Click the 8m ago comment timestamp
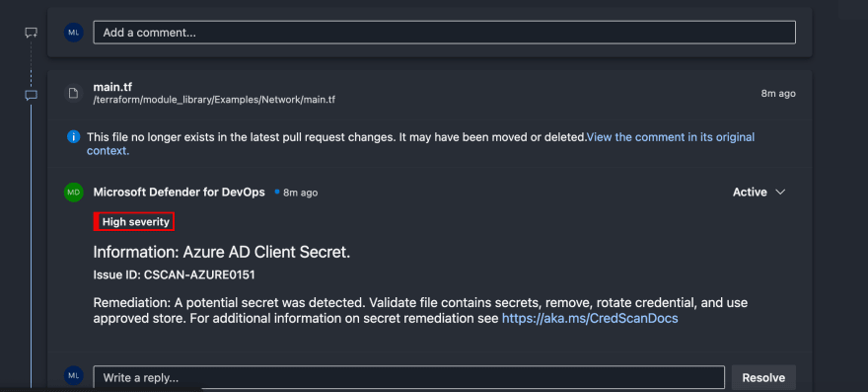The image size is (868, 392). coord(300,193)
